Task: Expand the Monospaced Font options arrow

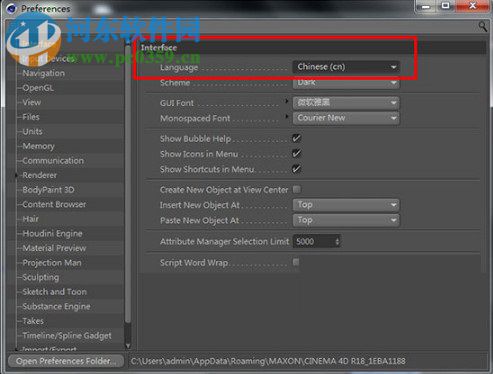Action: [x=287, y=116]
